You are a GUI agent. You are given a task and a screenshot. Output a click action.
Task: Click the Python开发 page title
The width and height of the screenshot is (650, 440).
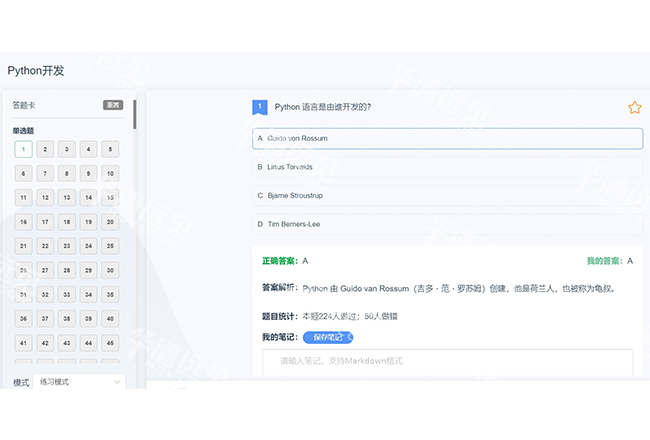pos(36,71)
